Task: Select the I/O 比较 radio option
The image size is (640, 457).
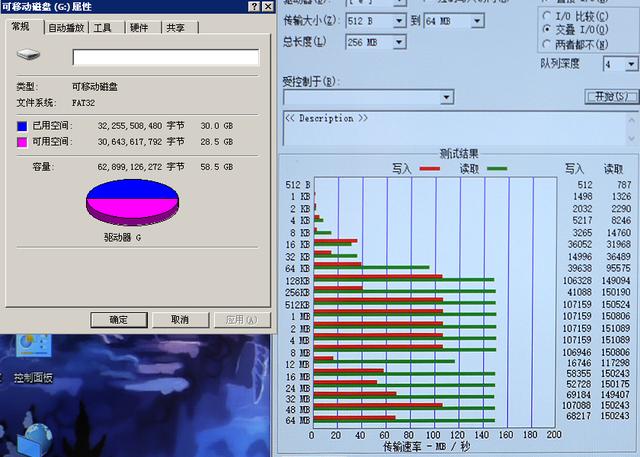Action: [x=546, y=15]
